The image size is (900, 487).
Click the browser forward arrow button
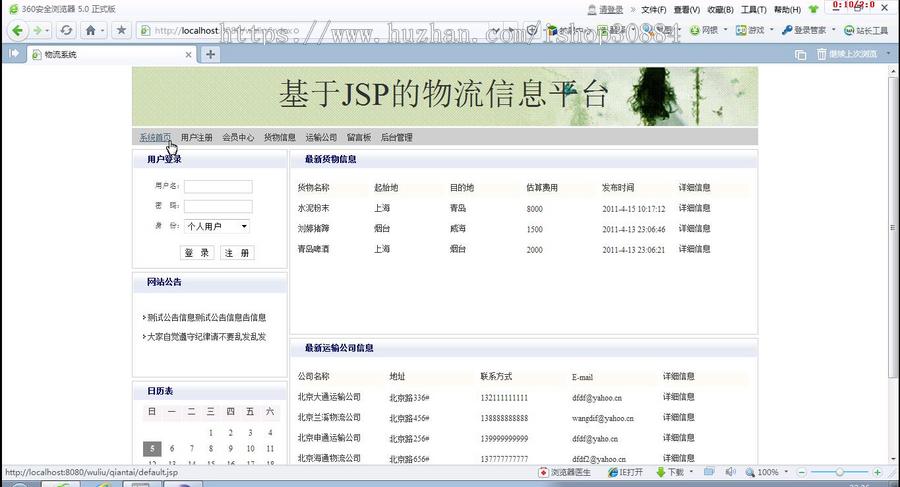tap(37, 30)
